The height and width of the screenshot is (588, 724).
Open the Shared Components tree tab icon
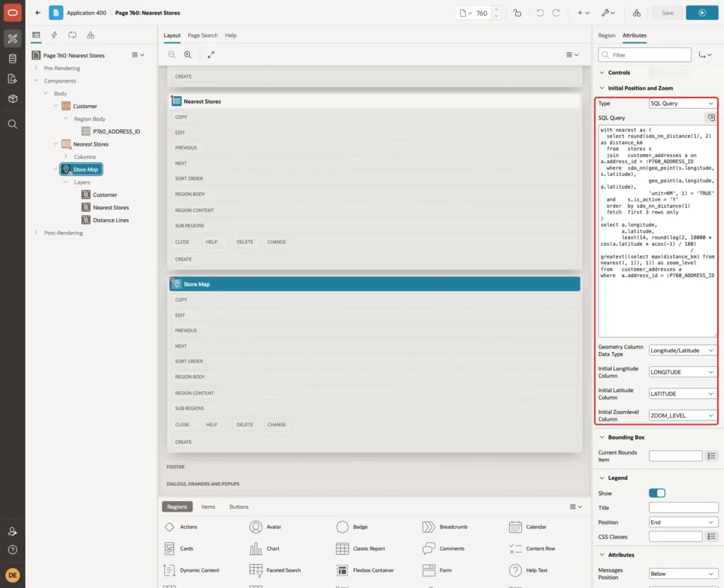(90, 35)
